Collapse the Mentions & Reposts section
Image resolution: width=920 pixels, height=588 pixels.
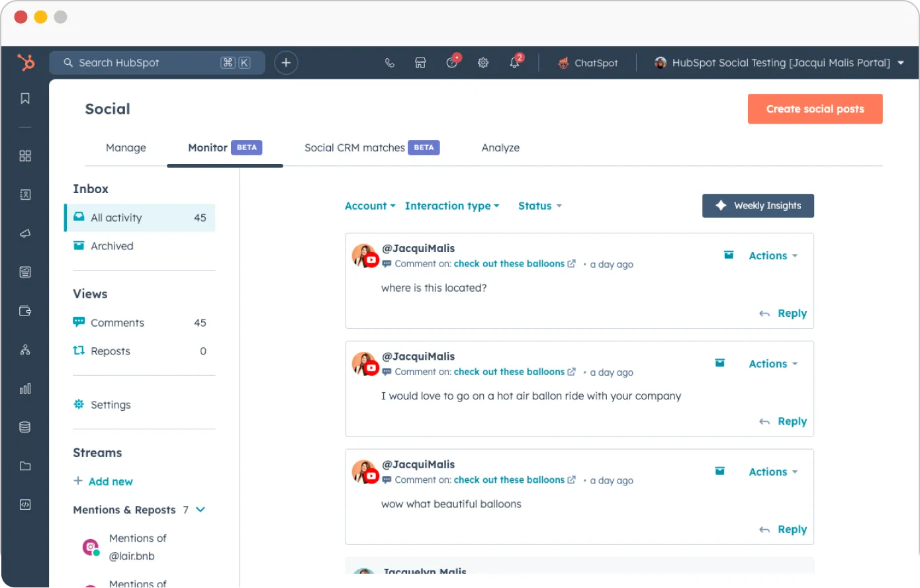pos(200,510)
